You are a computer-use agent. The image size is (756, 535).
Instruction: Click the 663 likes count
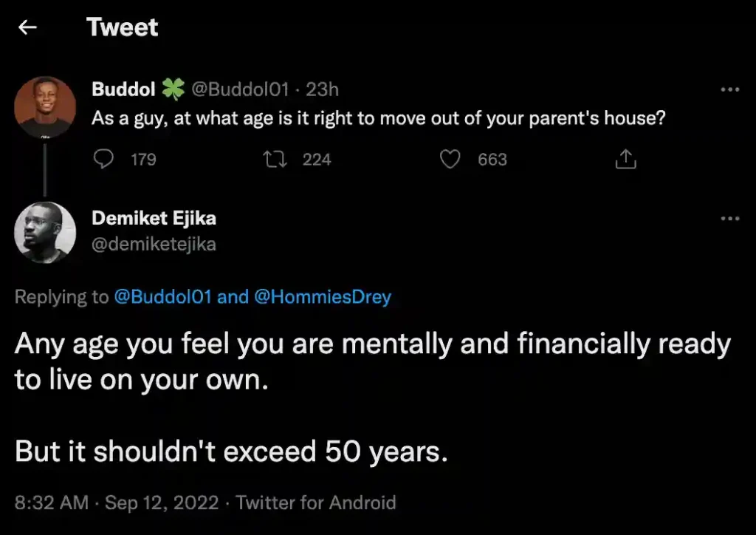(x=492, y=159)
